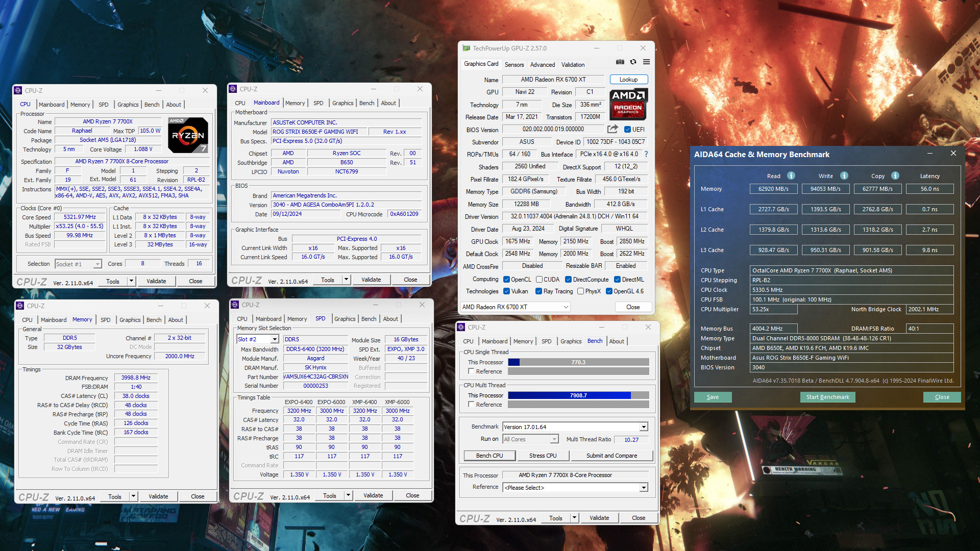Open Validation tab in GPU-Z
980x551 pixels.
(573, 65)
